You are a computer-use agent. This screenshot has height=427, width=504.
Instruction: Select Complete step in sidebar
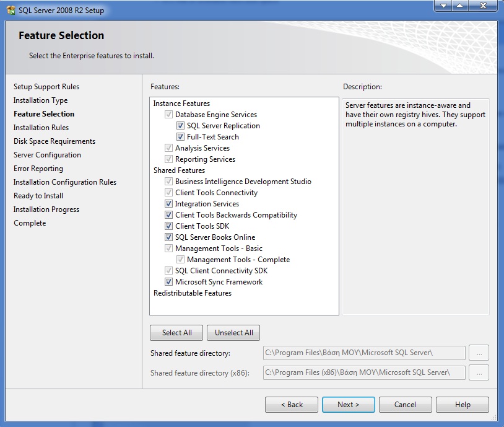[30, 223]
